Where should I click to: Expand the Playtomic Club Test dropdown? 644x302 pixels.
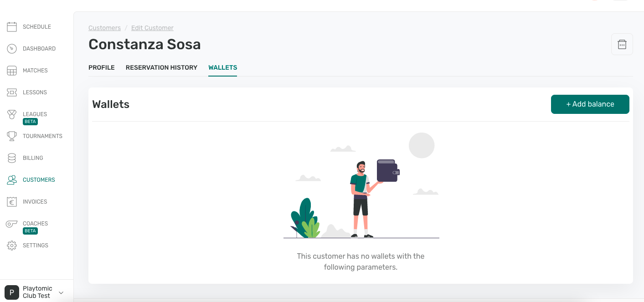pos(61,292)
